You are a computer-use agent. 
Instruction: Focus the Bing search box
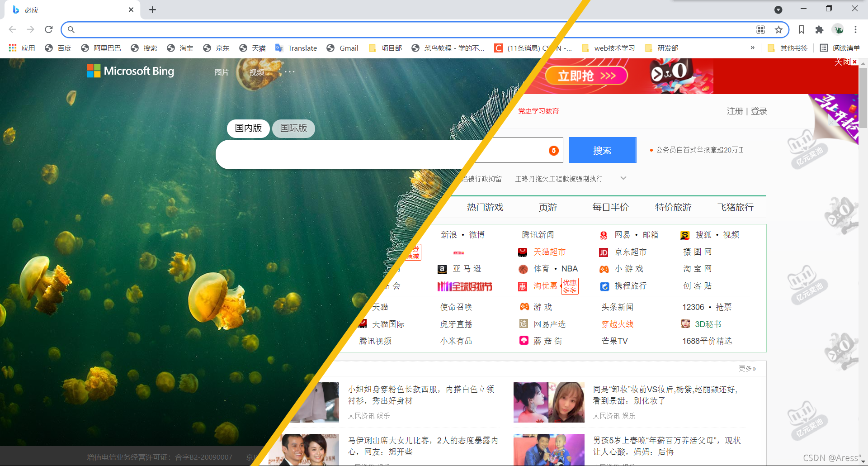pos(344,154)
